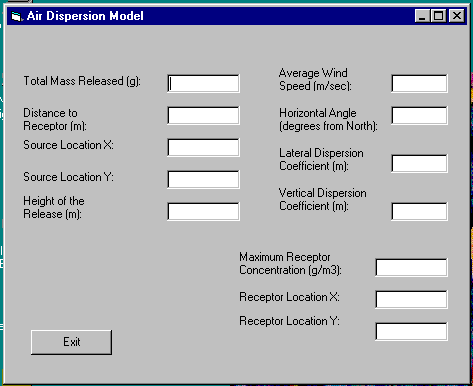Viewport: 473px width, 386px height.
Task: Click the Average Wind Speed input box
Action: point(419,84)
